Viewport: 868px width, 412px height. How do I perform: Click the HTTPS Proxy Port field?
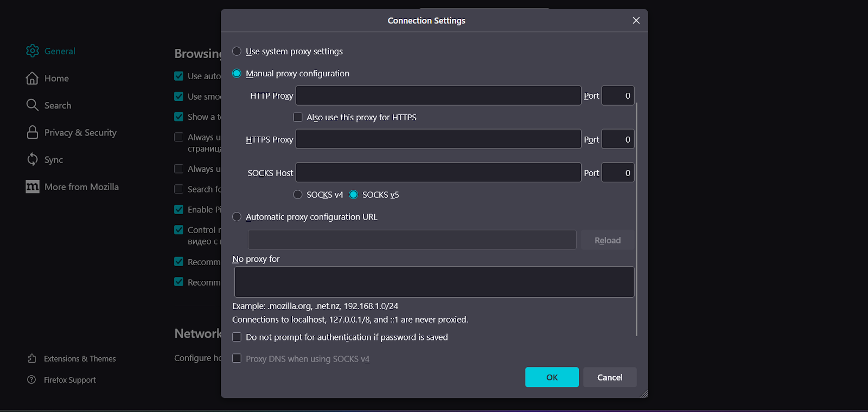(x=618, y=139)
